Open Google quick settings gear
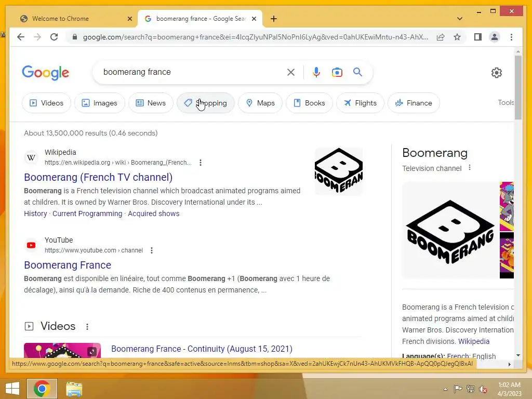 (496, 73)
